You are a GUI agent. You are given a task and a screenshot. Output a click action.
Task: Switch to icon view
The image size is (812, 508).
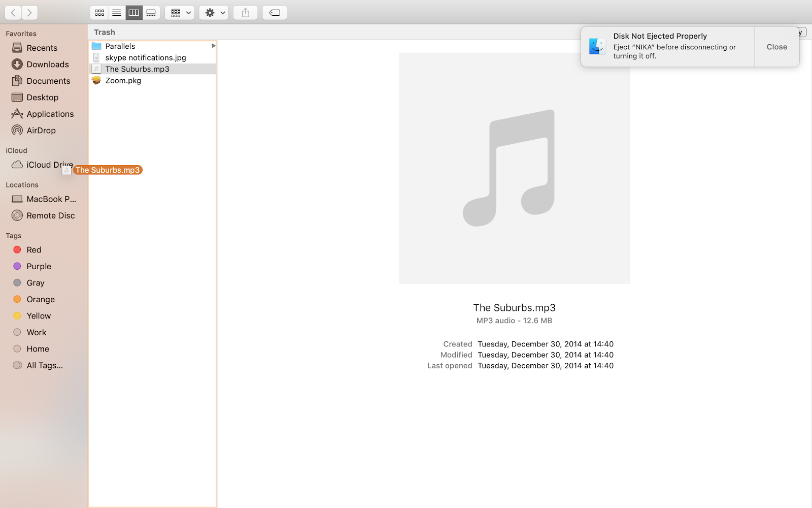coord(99,13)
